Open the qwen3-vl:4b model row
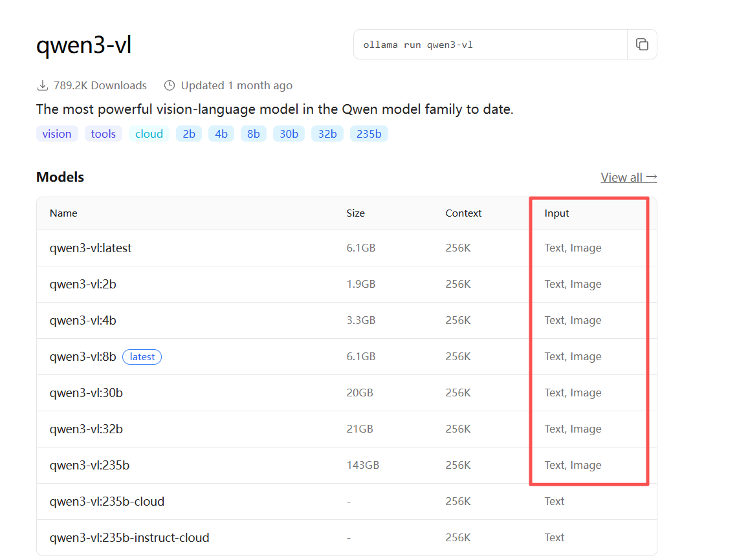Image resolution: width=748 pixels, height=560 pixels. [83, 320]
